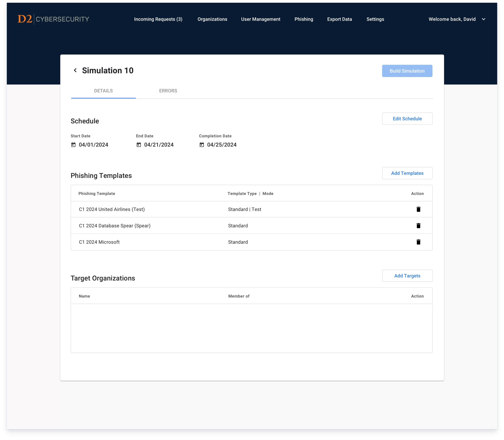
Task: Click the Action header in Target Organizations table
Action: point(417,296)
